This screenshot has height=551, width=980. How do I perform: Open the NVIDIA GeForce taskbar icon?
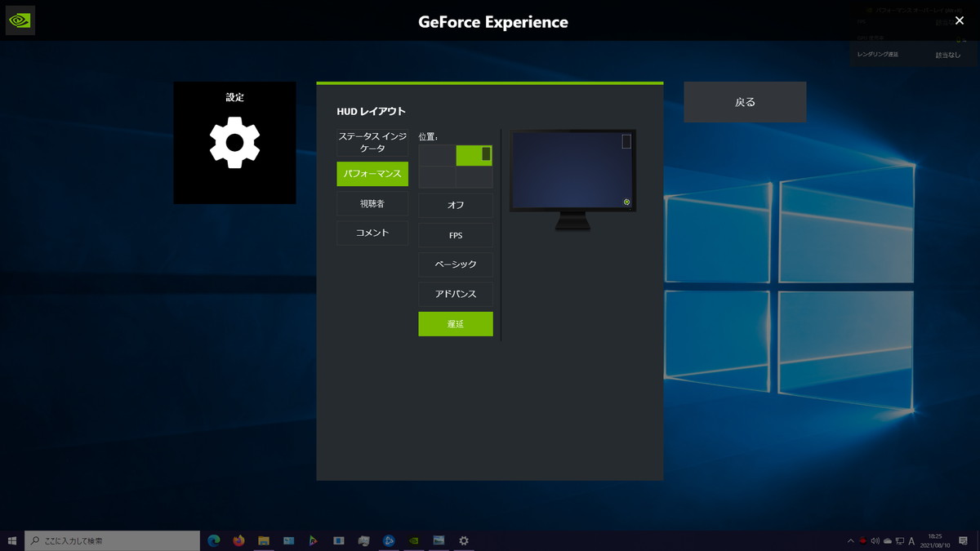414,540
